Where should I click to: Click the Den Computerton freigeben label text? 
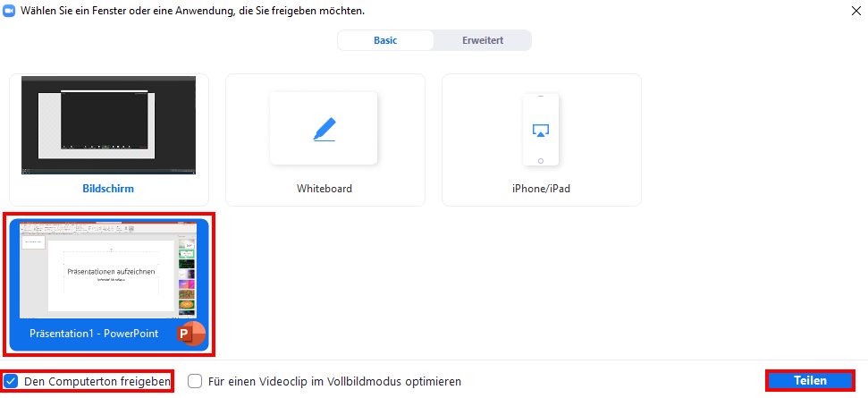pyautogui.click(x=97, y=381)
